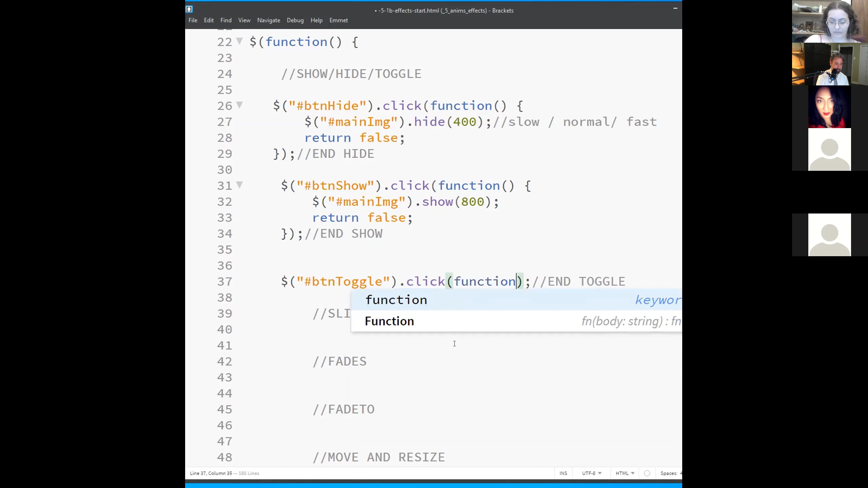
Task: Click the 'hide(400)' call on line 27
Action: tap(449, 122)
